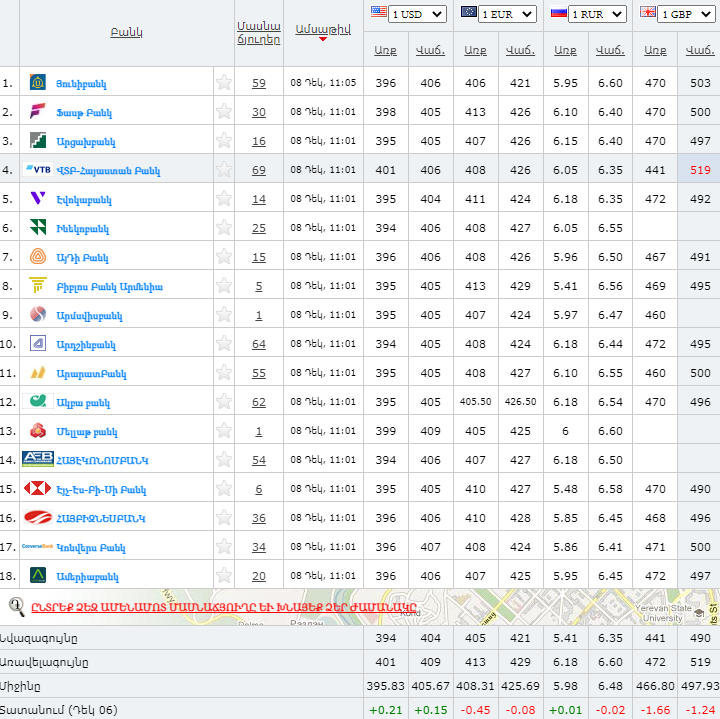This screenshot has height=719, width=720.
Task: Toggle favorite star for VTB-Armenia Bank row 4
Action: click(x=224, y=169)
